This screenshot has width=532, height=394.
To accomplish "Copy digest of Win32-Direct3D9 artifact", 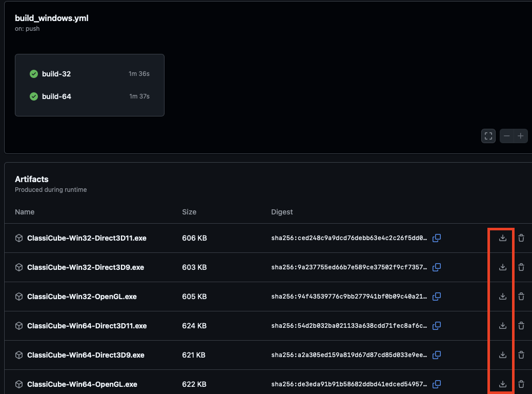I will pyautogui.click(x=437, y=267).
